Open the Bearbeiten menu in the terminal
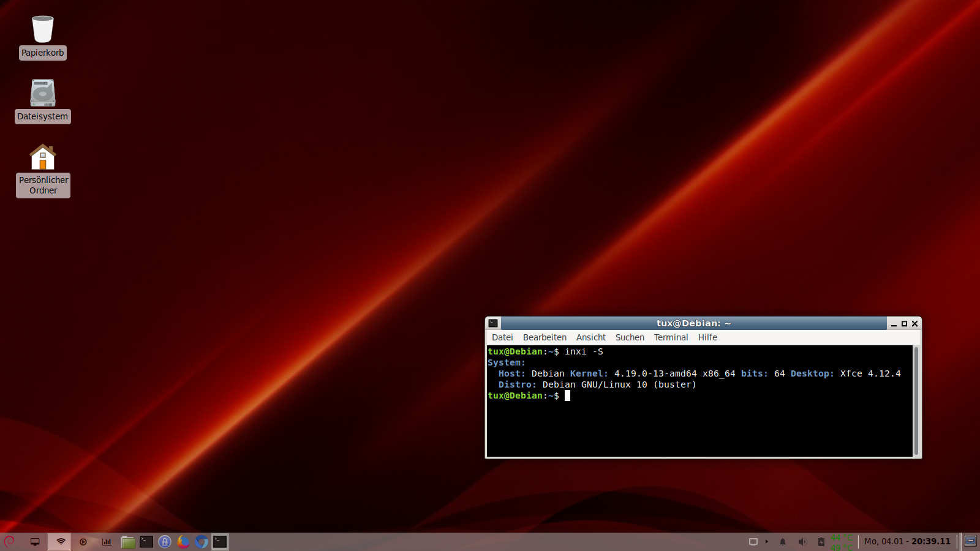Image resolution: width=980 pixels, height=551 pixels. click(545, 337)
